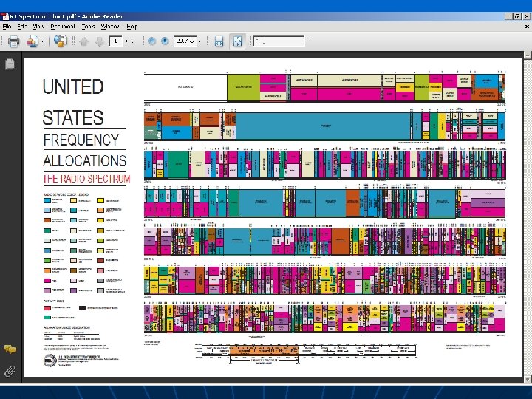This screenshot has width=532, height=399.
Task: Click the Print icon in toolbar
Action: click(13, 41)
